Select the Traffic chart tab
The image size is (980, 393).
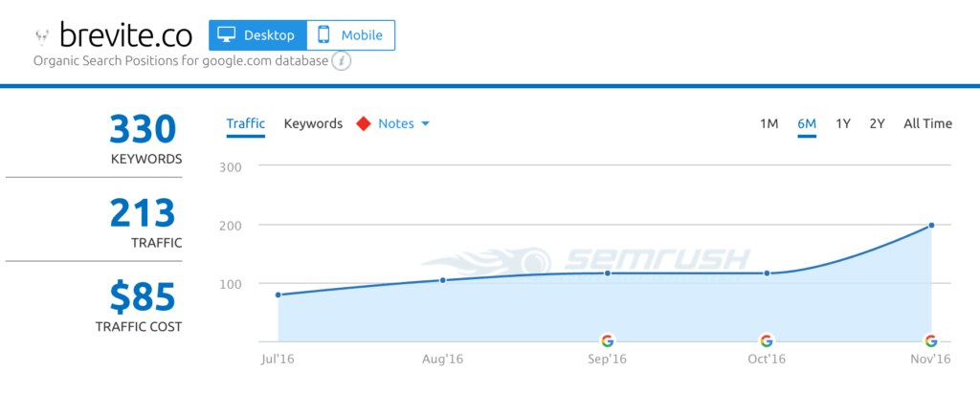tap(245, 123)
